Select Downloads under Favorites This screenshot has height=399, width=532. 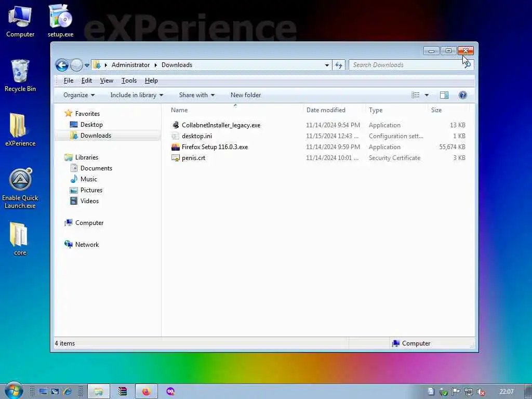coord(96,136)
